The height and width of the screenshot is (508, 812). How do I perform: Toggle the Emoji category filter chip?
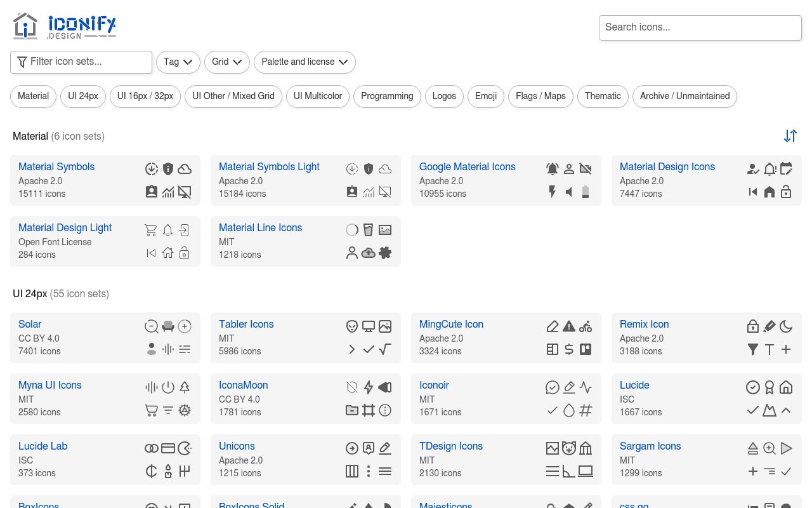click(486, 96)
